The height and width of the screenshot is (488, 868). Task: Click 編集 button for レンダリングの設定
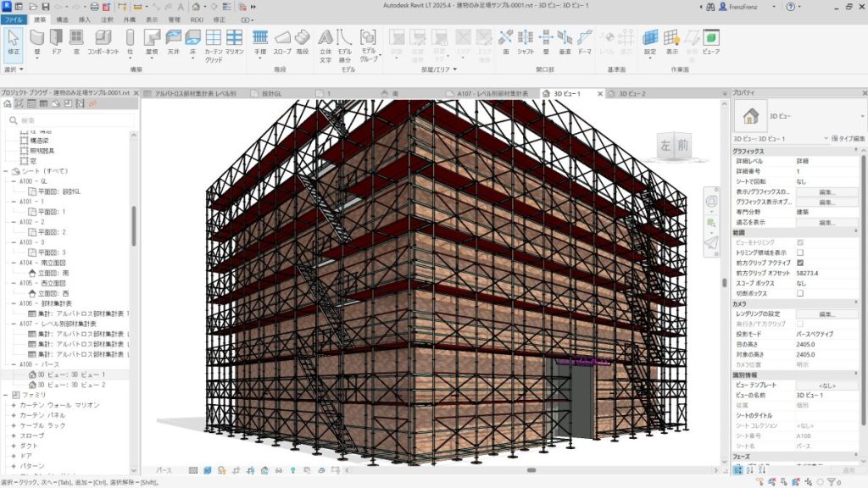pos(827,313)
